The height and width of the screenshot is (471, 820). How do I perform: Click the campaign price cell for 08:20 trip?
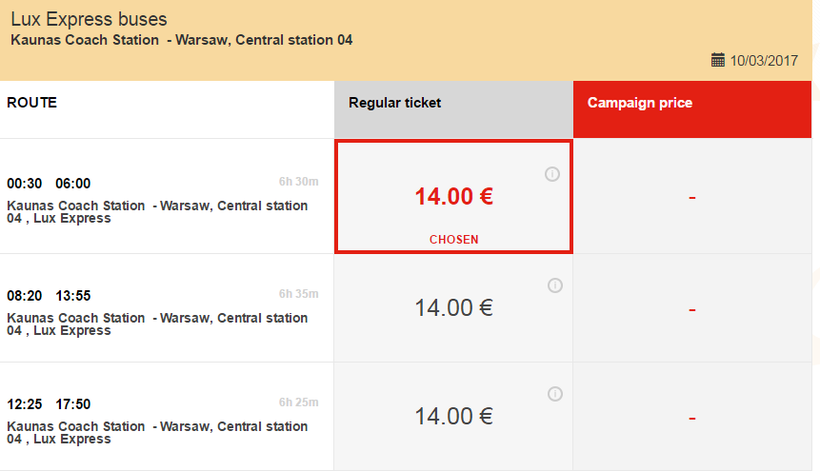click(691, 309)
